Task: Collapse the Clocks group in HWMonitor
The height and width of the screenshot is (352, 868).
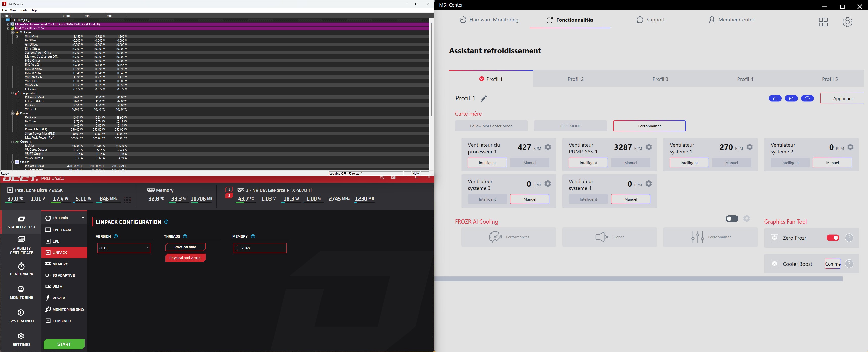Action: point(13,162)
